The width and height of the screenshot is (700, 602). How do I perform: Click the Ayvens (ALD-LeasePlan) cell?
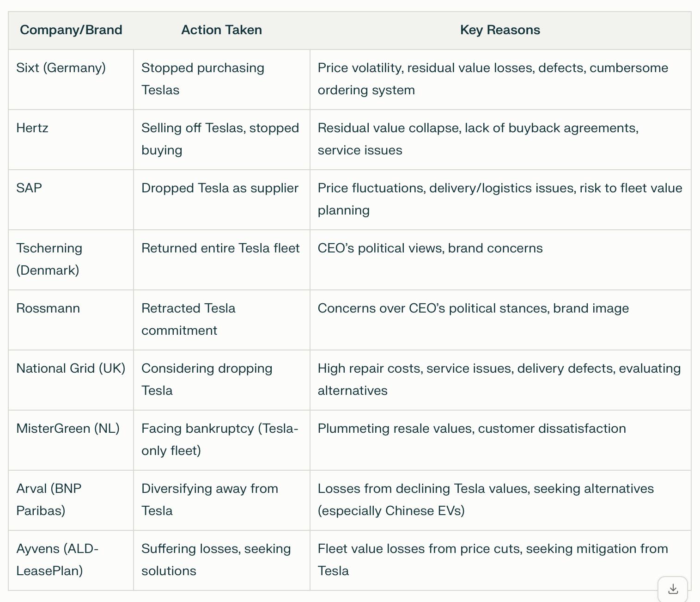[57, 559]
